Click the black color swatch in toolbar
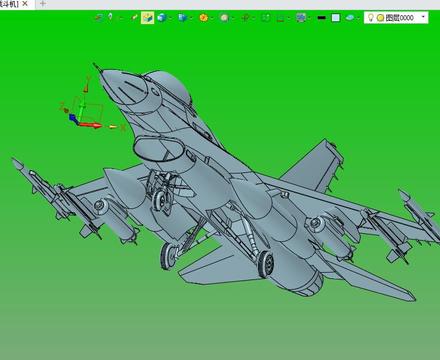 [x=321, y=18]
